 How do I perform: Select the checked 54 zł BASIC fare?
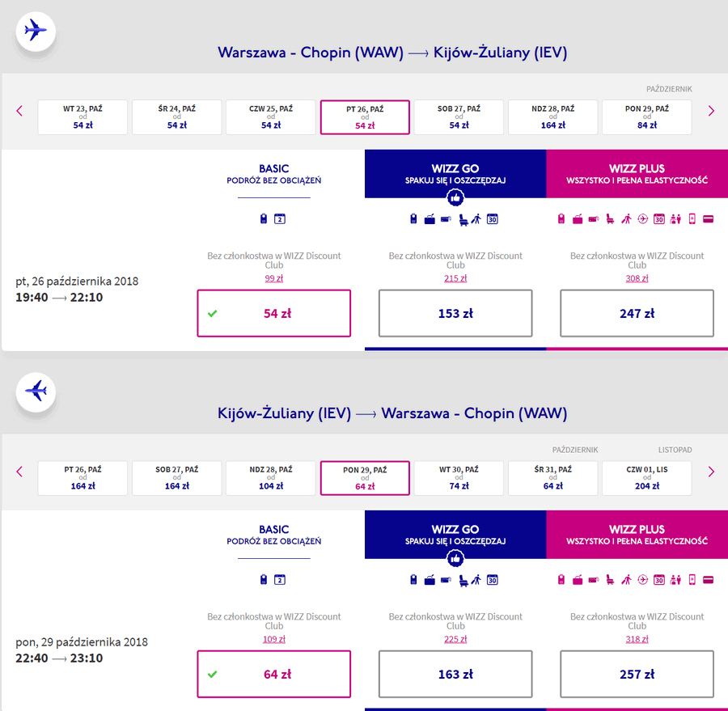click(x=273, y=313)
